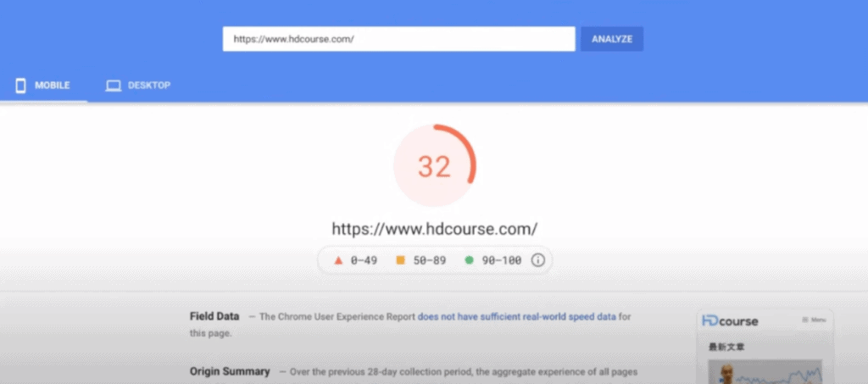Switch to the MOBILE tab
This screenshot has height=384, width=868.
click(x=43, y=86)
